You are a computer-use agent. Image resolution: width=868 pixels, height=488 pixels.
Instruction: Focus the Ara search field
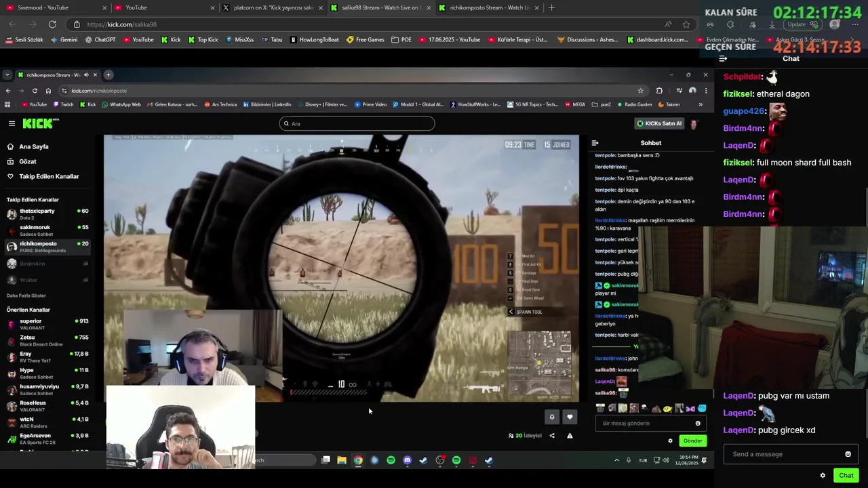(x=357, y=123)
